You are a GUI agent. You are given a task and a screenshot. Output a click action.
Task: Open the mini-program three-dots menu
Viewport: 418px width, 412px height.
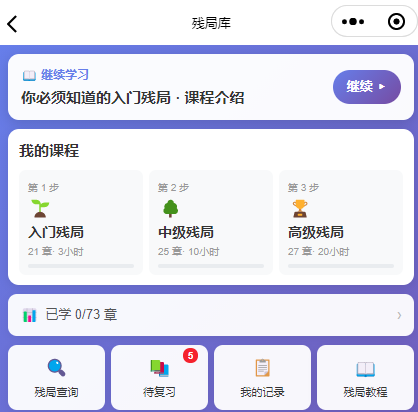pyautogui.click(x=353, y=22)
